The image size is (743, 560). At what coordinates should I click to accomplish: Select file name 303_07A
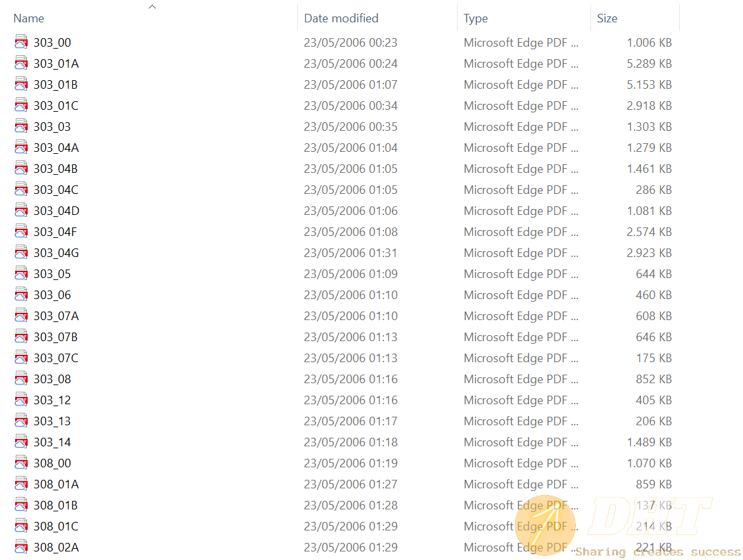click(x=56, y=316)
